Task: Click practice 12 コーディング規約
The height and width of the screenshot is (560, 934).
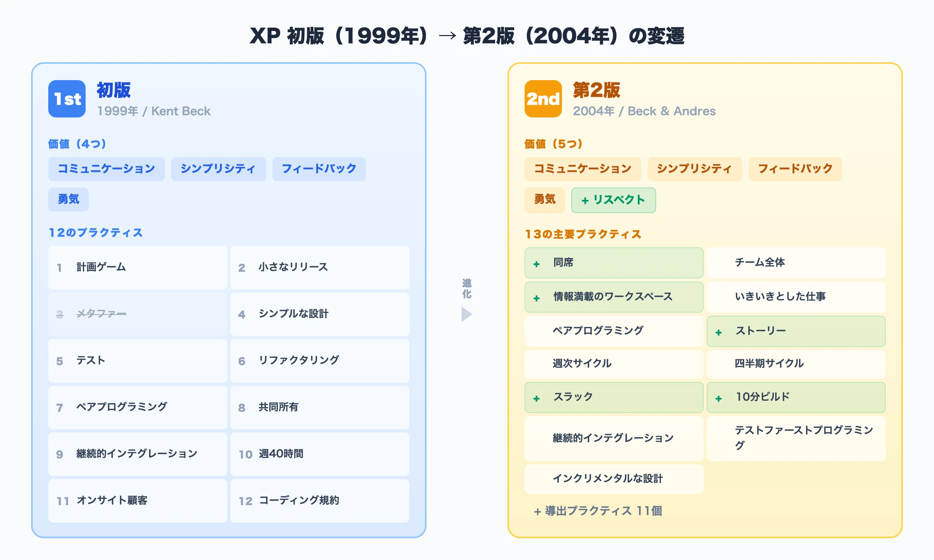Action: tap(320, 500)
